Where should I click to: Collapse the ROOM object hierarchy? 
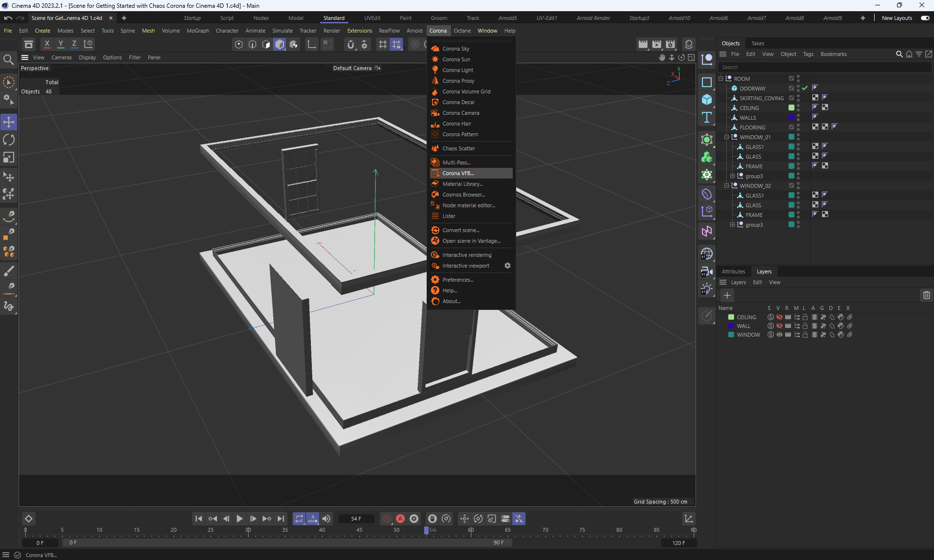coord(720,78)
